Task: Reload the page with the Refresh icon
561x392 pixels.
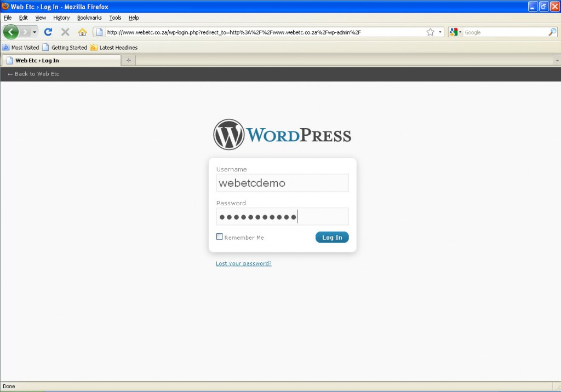Action: (x=48, y=32)
